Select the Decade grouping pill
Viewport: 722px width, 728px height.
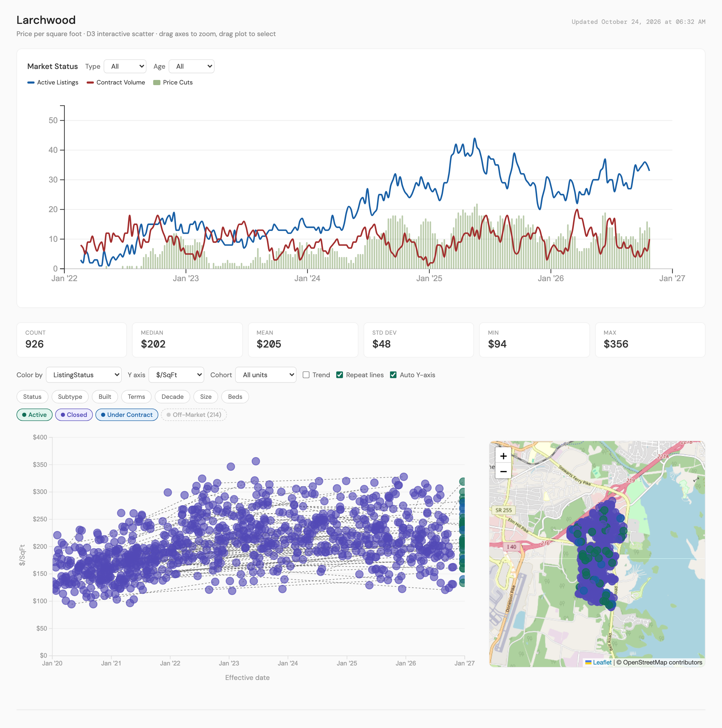tap(172, 397)
